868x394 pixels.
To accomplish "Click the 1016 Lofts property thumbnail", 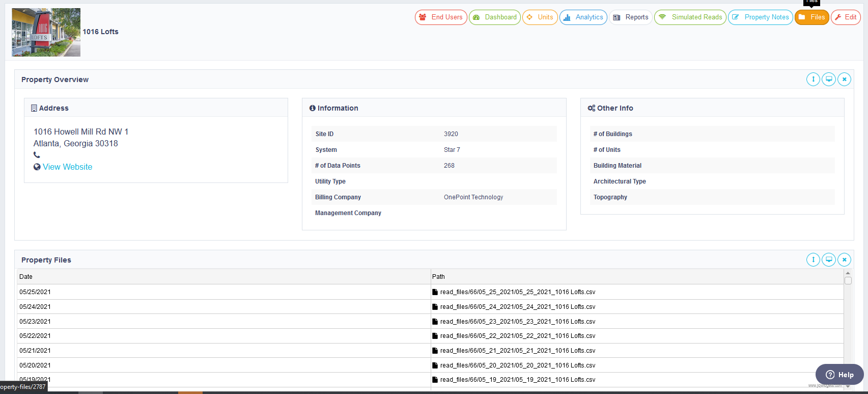I will click(46, 32).
